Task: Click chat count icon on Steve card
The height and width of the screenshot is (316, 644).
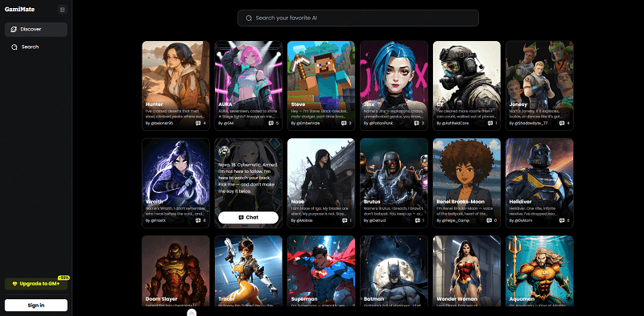Action: tap(344, 123)
